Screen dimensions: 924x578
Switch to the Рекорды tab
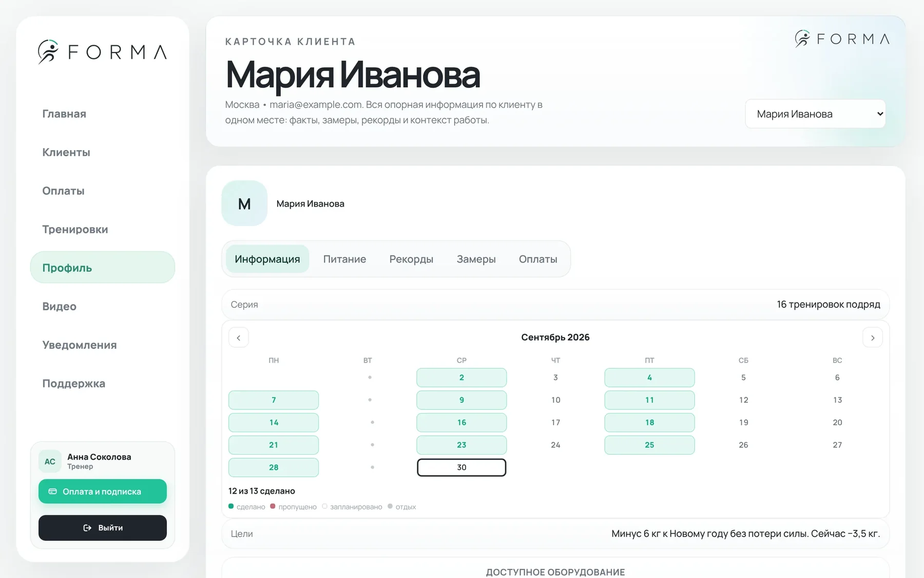tap(411, 259)
